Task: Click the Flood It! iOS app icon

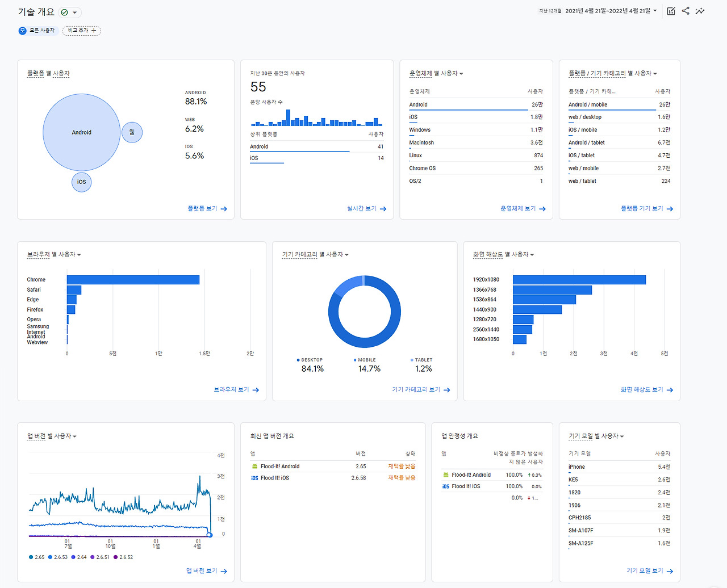Action: click(x=254, y=478)
